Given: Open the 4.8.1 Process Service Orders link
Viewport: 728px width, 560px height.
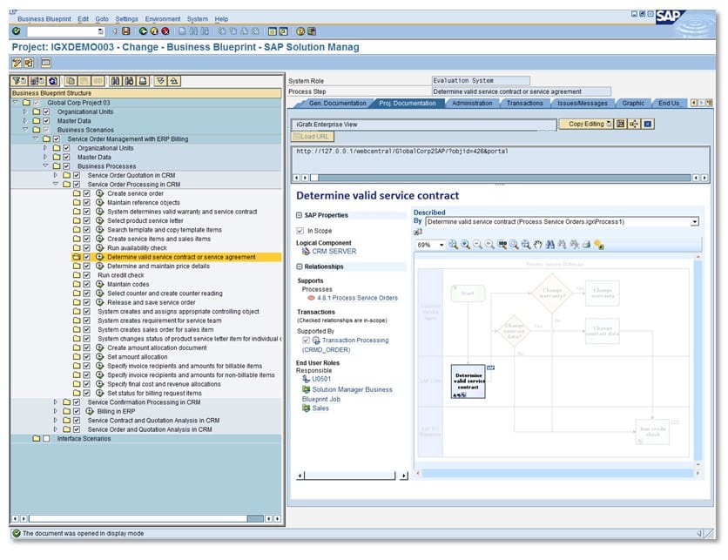Looking at the screenshot, I should pos(358,298).
